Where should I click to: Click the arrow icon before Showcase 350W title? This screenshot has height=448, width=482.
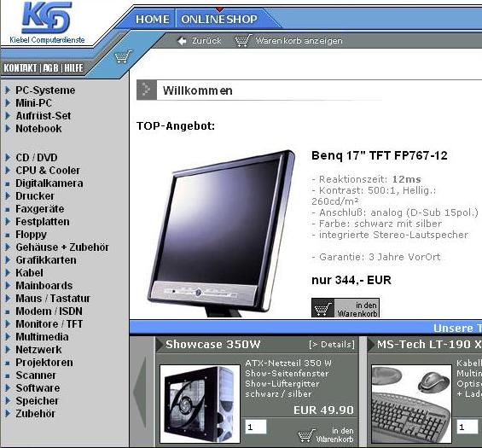[160, 345]
